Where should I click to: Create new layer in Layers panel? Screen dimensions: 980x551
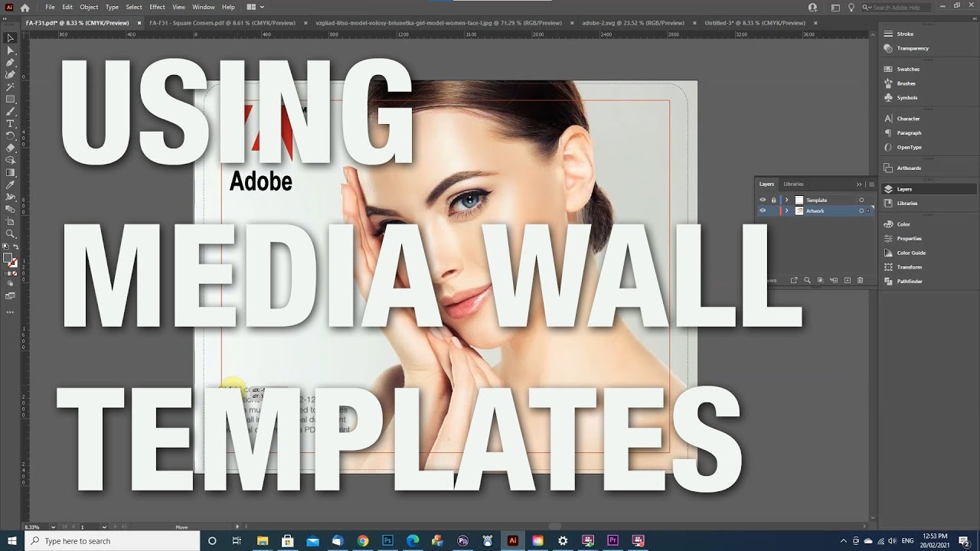[848, 280]
